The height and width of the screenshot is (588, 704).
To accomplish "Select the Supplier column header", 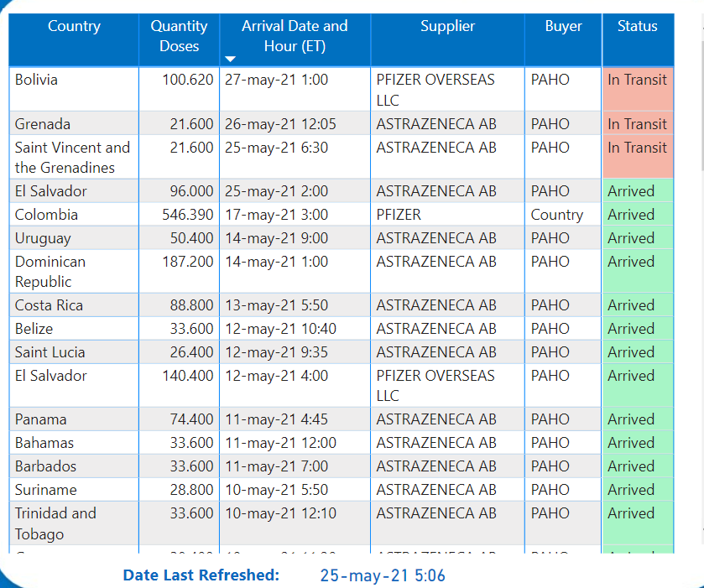I will [x=447, y=27].
